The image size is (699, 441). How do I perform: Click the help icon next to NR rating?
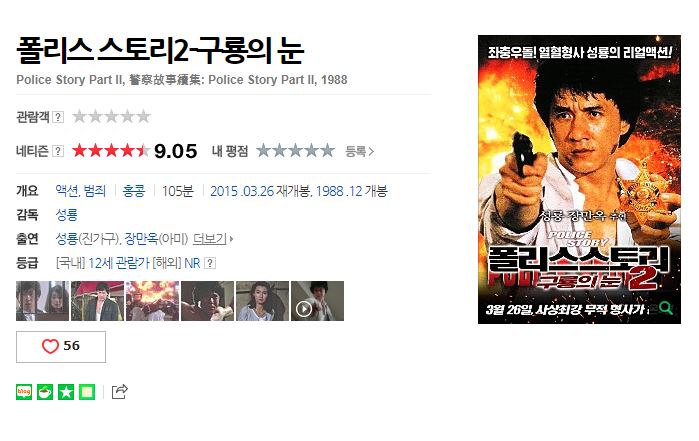(210, 263)
